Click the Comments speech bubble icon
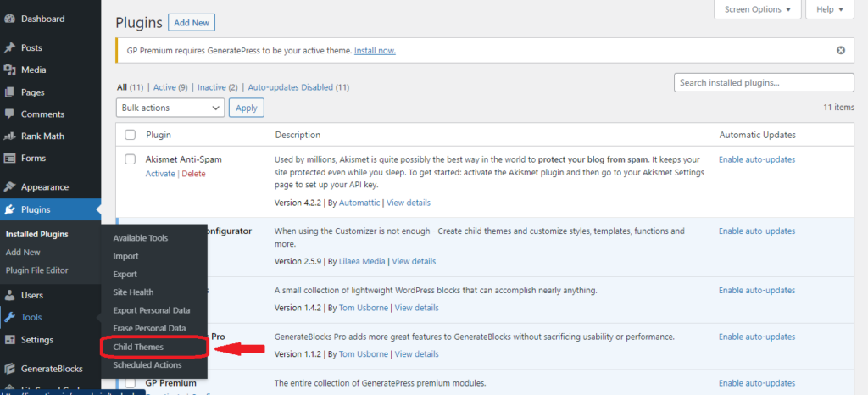Image resolution: width=868 pixels, height=395 pixels. pyautogui.click(x=9, y=114)
